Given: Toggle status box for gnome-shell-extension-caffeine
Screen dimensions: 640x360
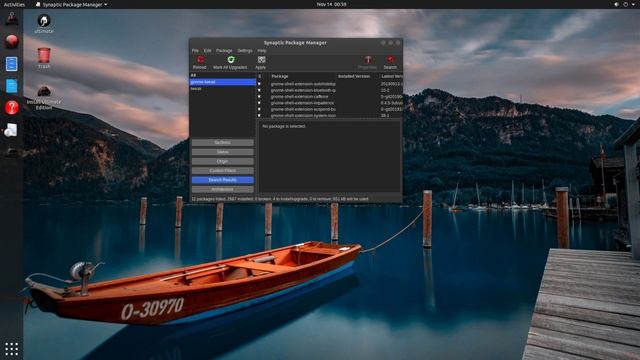Looking at the screenshot, I should [259, 97].
